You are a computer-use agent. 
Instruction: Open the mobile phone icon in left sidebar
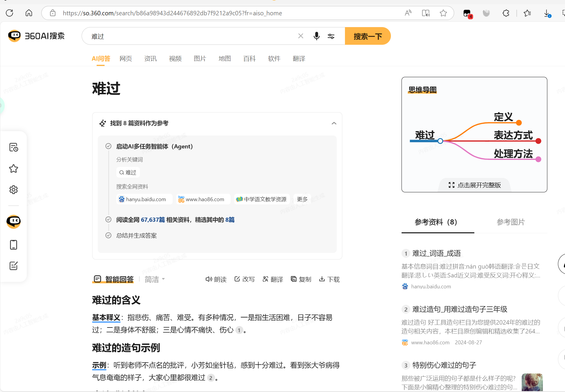pyautogui.click(x=14, y=245)
